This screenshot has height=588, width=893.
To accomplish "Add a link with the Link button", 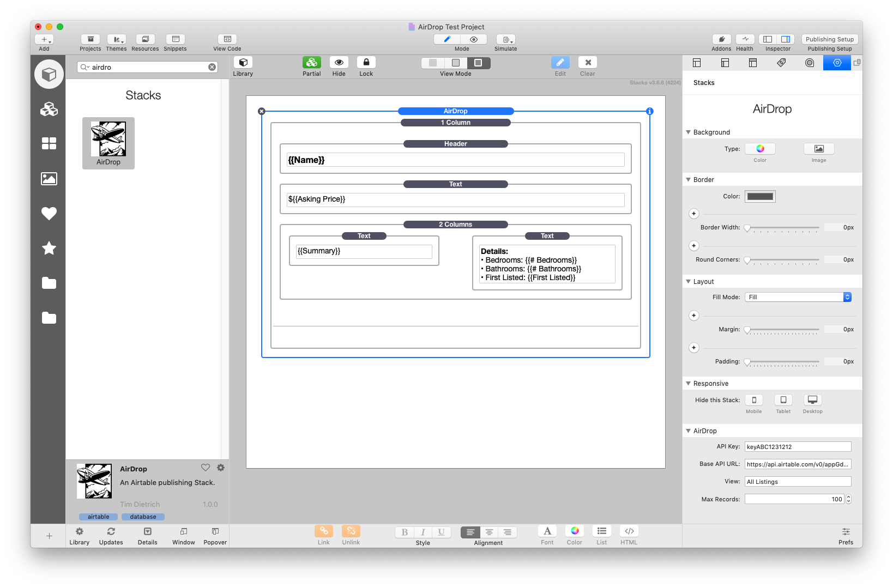I will 324,531.
